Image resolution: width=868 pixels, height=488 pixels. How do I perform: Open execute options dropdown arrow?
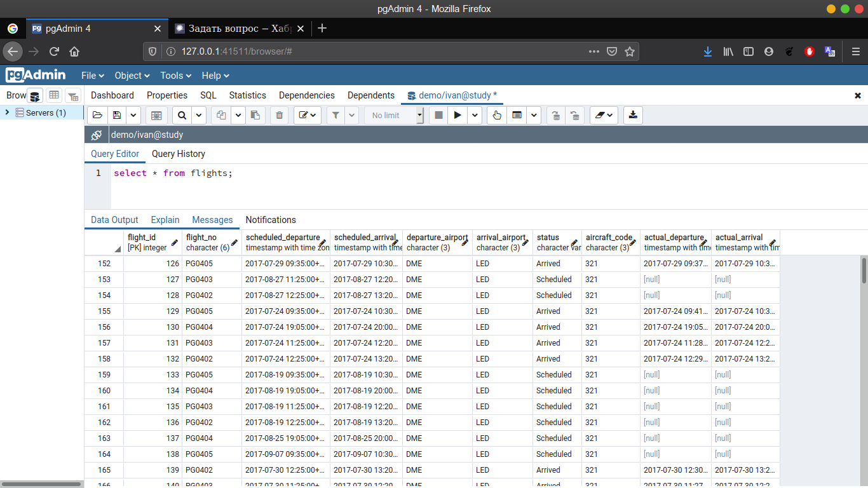(x=475, y=115)
